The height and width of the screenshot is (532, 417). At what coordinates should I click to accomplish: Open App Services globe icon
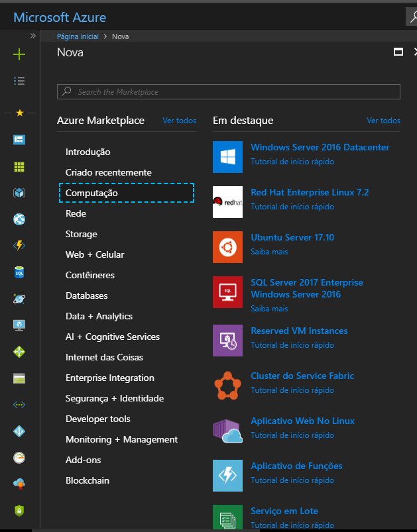19,219
